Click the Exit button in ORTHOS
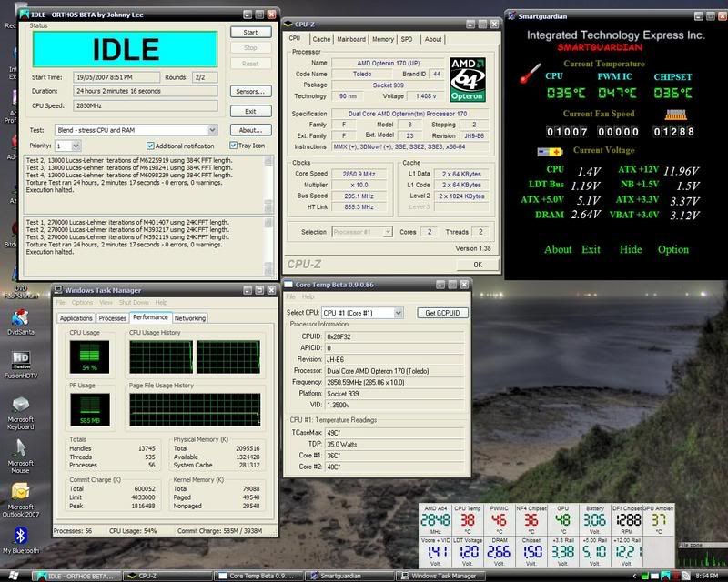 click(251, 111)
